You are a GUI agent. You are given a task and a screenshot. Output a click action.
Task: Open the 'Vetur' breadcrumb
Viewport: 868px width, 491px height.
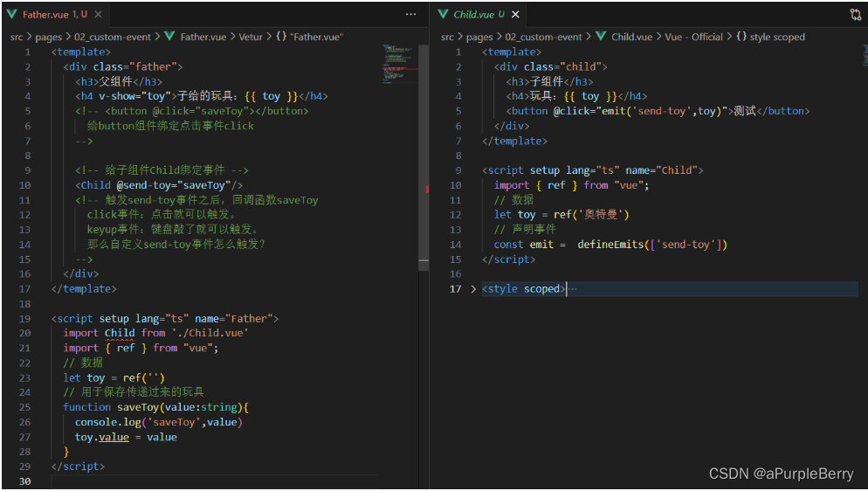coord(251,37)
